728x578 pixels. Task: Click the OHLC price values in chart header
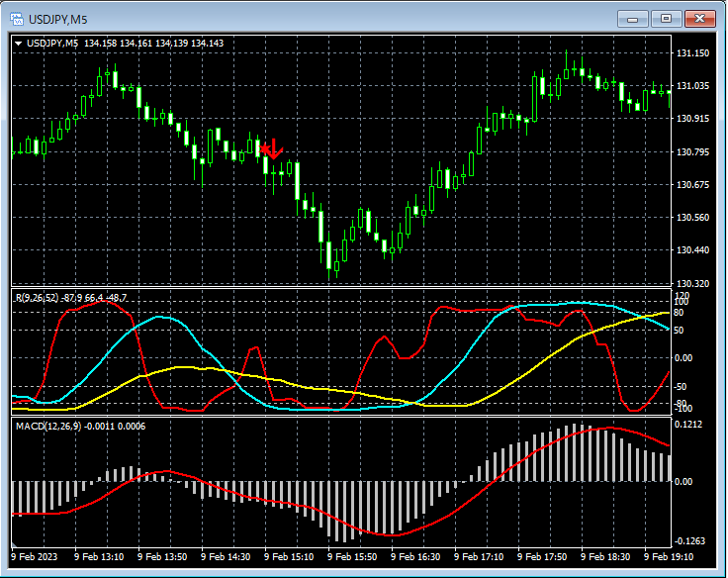point(153,44)
